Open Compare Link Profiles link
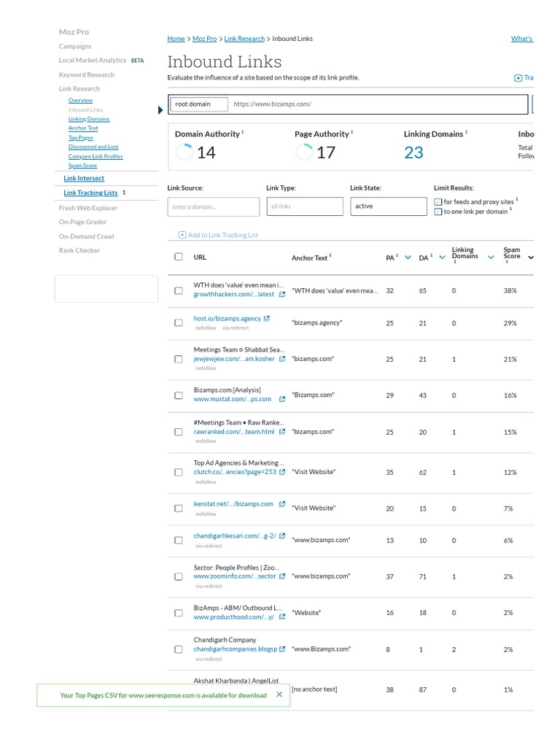 coord(96,156)
